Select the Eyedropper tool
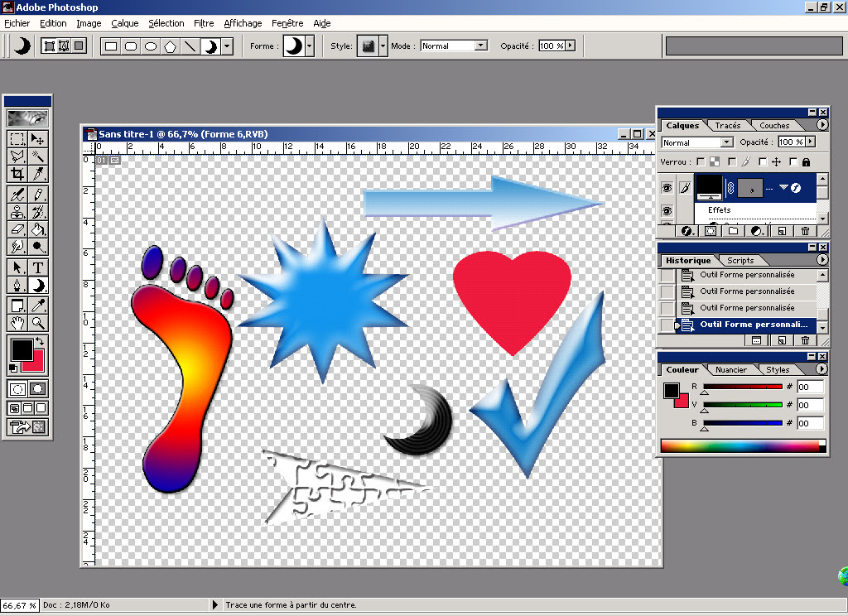Viewport: 848px width, 616px height. click(x=38, y=306)
